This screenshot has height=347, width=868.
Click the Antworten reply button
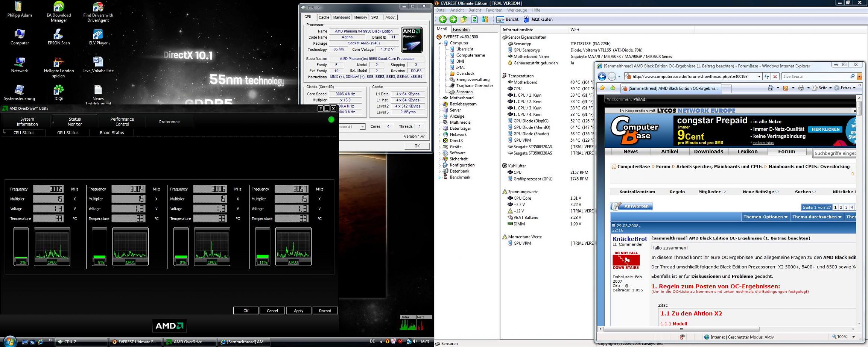tap(632, 206)
